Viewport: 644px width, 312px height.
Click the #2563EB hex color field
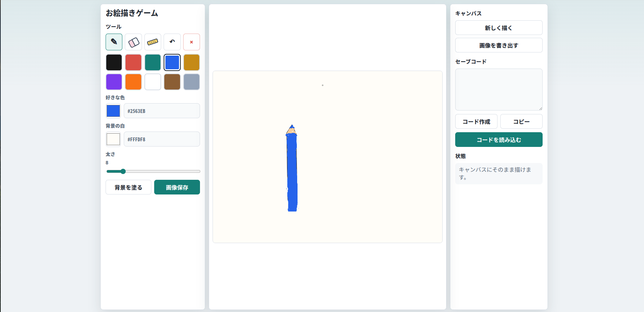point(162,111)
